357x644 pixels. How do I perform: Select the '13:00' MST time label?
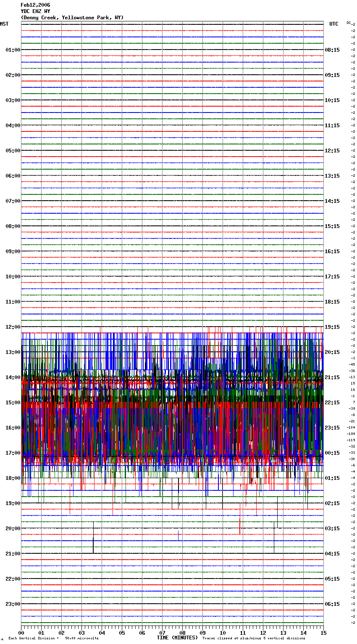click(x=13, y=352)
